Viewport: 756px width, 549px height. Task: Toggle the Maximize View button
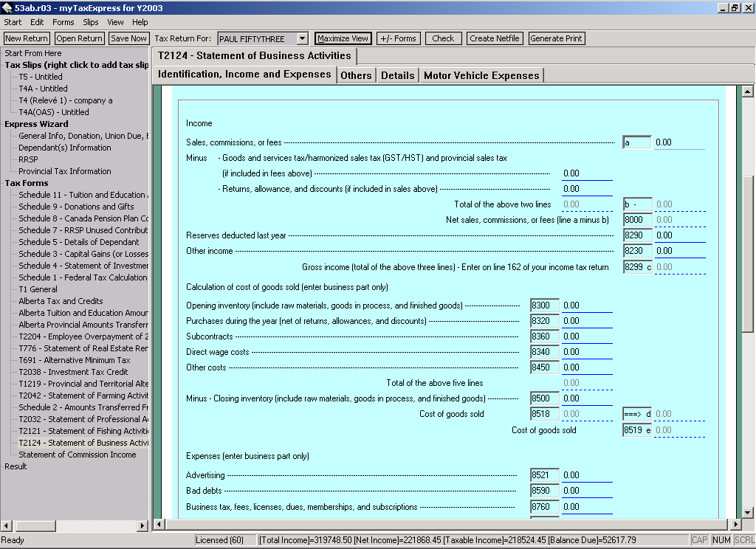(343, 38)
